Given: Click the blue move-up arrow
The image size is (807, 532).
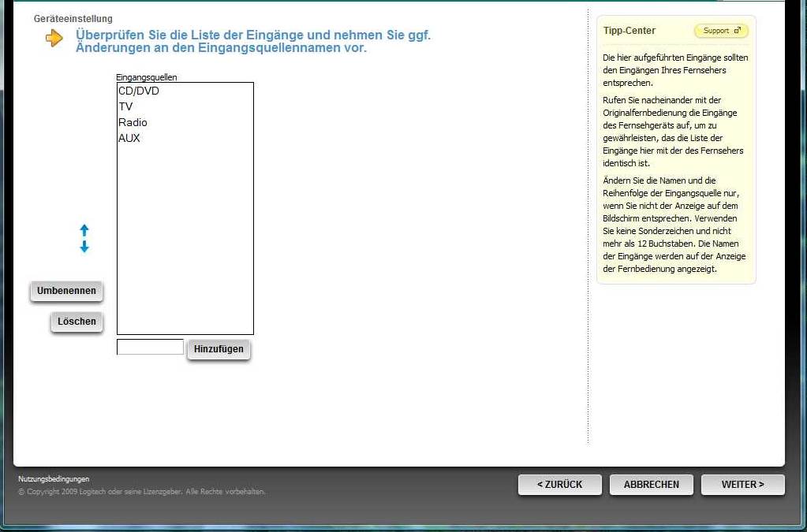Looking at the screenshot, I should (x=84, y=230).
